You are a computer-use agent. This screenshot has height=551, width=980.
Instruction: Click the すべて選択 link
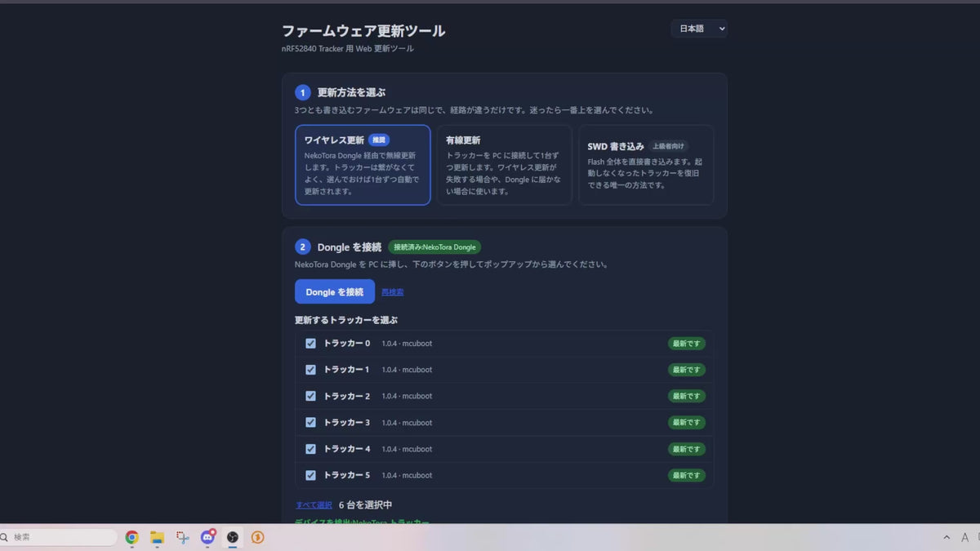[314, 505]
